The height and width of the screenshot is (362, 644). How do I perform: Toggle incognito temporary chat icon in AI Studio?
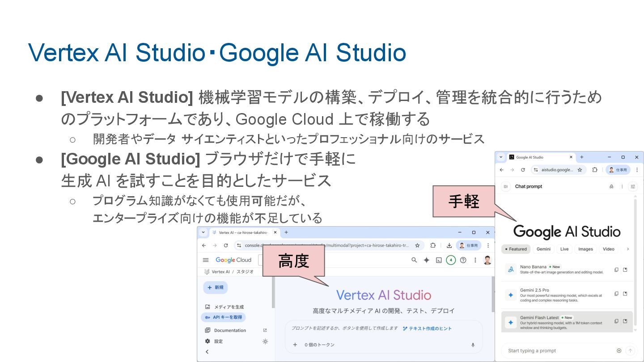pyautogui.click(x=611, y=186)
